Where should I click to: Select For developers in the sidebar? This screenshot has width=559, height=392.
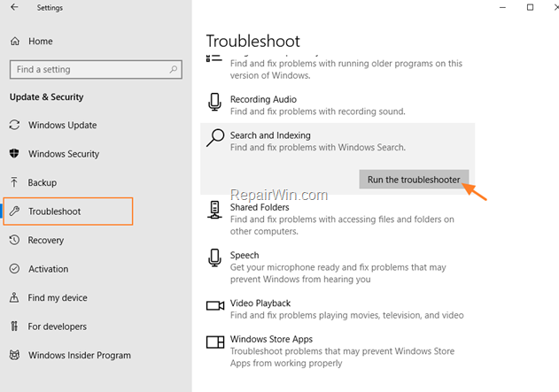[58, 327]
